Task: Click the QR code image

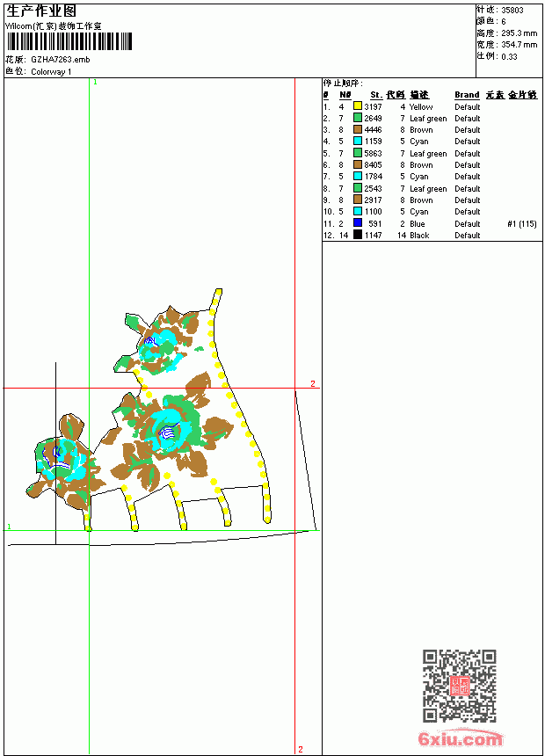Action: pyautogui.click(x=459, y=686)
